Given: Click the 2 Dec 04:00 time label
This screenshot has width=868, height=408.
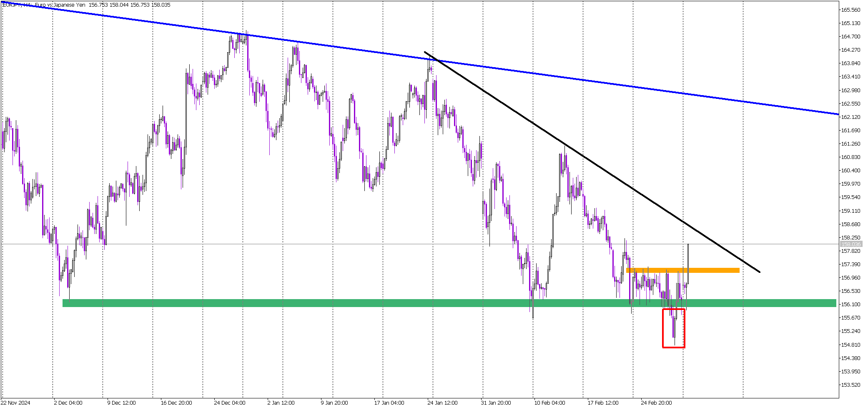Looking at the screenshot, I should pyautogui.click(x=68, y=403).
